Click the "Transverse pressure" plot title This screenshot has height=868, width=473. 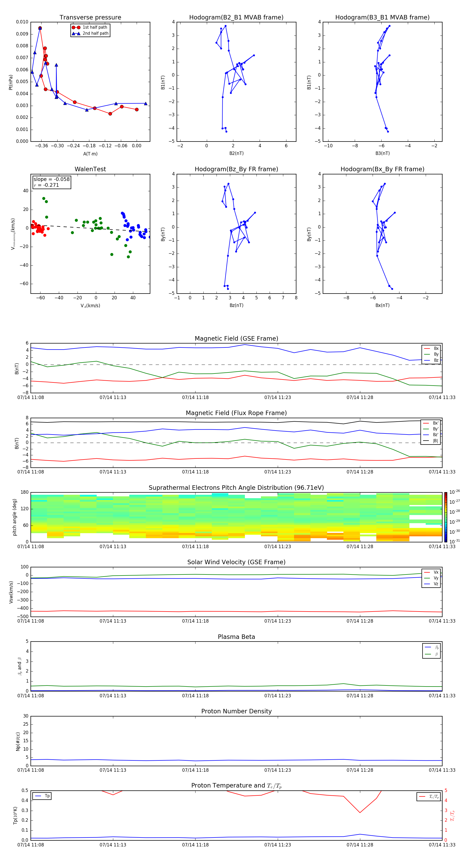pos(90,18)
